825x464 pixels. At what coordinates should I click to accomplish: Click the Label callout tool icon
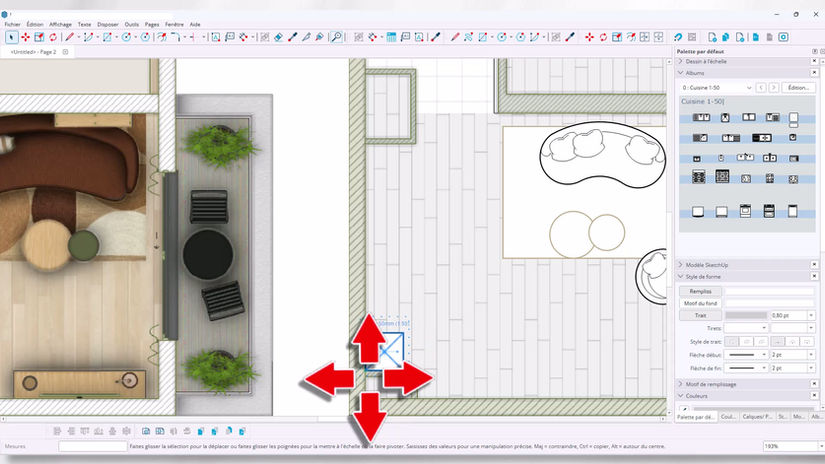tap(229, 37)
